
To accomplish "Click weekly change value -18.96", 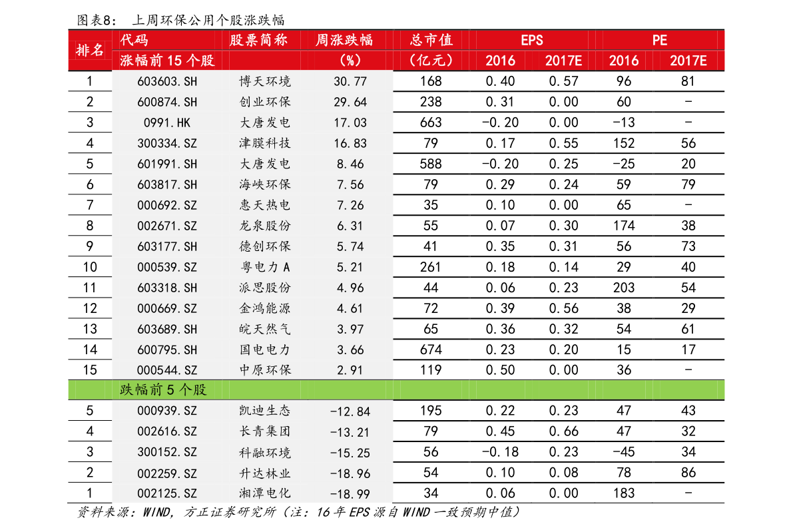I will [350, 474].
